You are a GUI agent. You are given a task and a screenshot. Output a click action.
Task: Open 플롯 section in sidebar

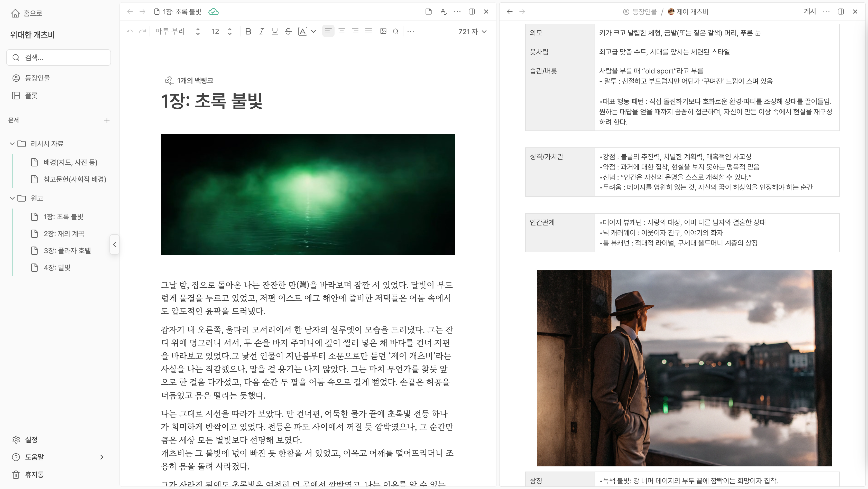[x=25, y=96]
